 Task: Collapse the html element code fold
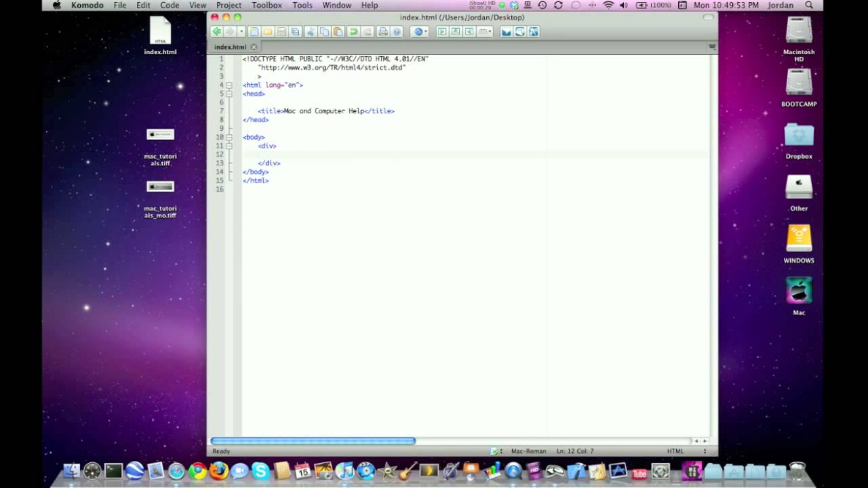pyautogui.click(x=229, y=85)
